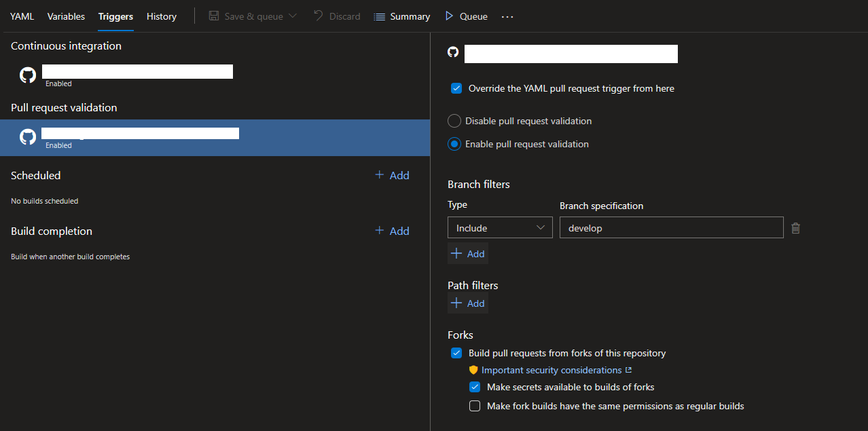Viewport: 868px width, 431px height.
Task: Click the GitHub icon under Continuous integration
Action: click(x=28, y=75)
